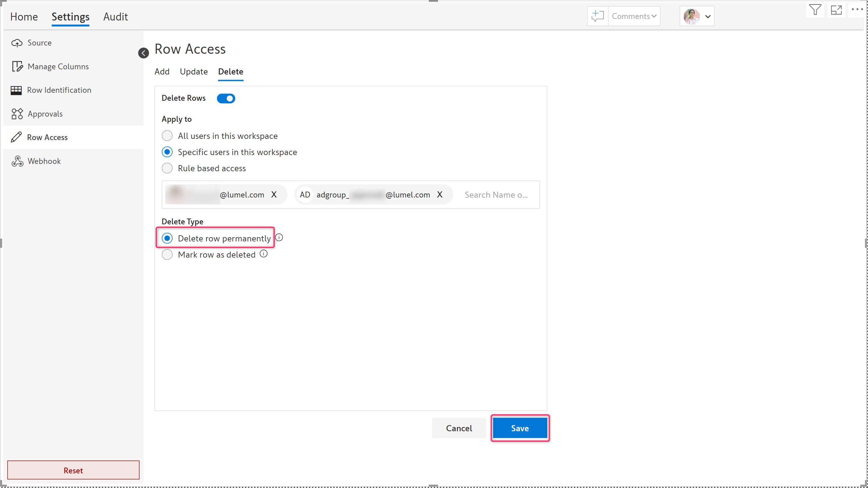Open the Approvals settings section
868x488 pixels.
(45, 114)
